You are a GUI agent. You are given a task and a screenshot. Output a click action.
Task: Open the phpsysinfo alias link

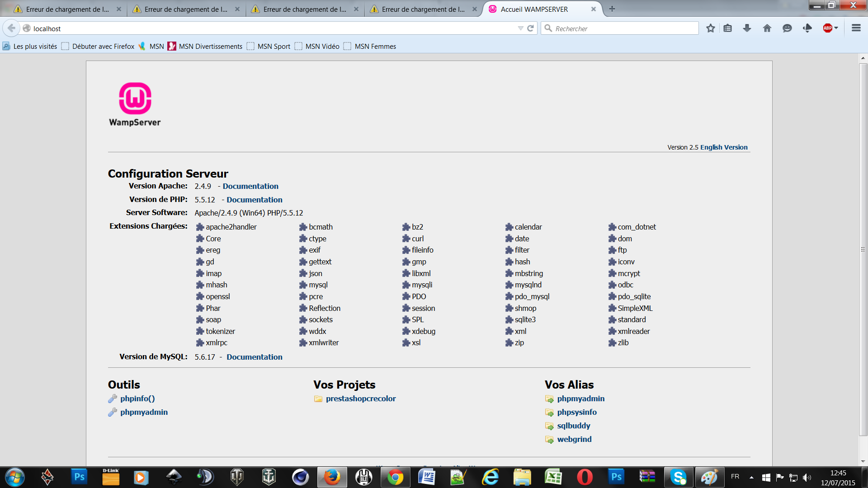(x=577, y=412)
